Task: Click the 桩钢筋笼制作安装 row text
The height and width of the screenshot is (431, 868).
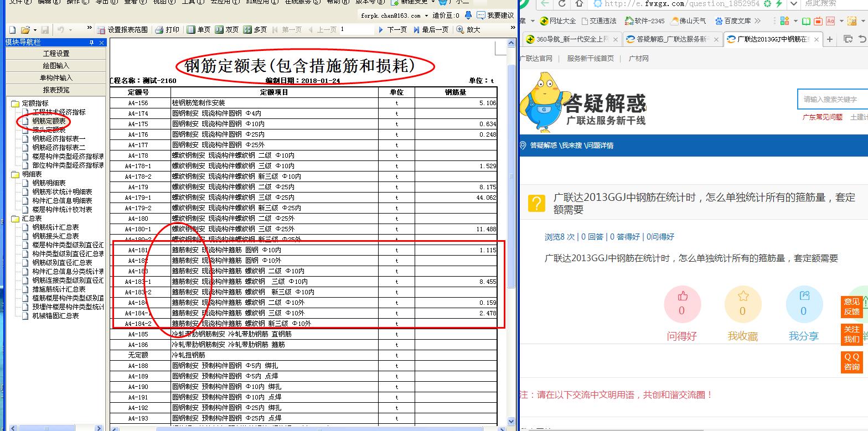Action: 198,103
